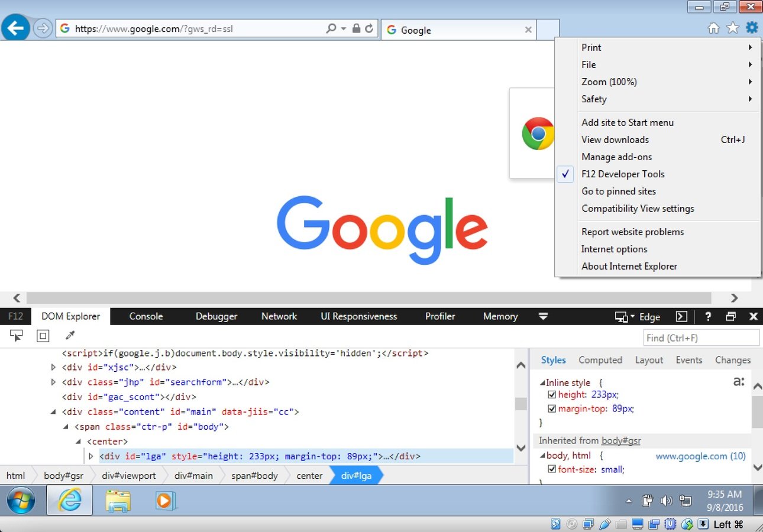This screenshot has height=532, width=763.
Task: Click Internet Explorer taskbar icon
Action: [x=70, y=501]
